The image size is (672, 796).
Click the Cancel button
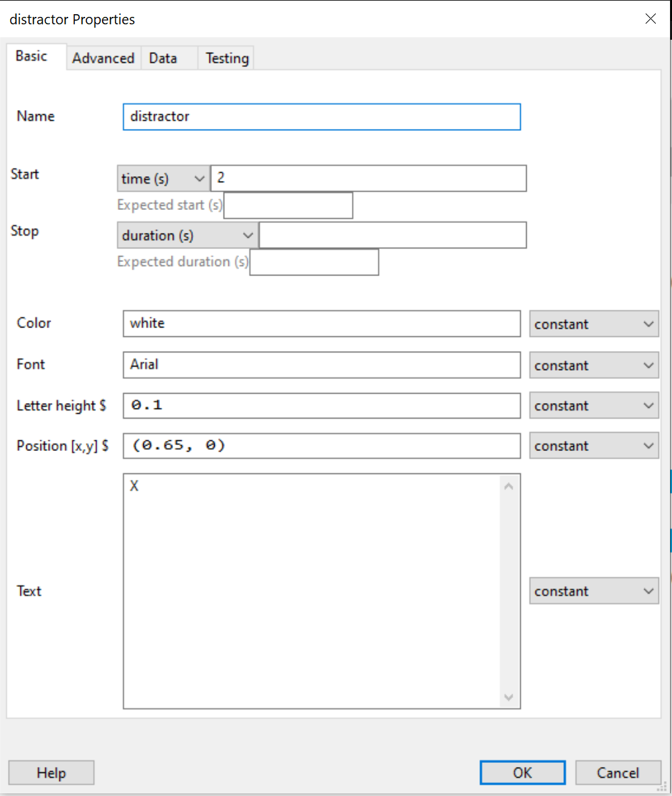click(617, 773)
